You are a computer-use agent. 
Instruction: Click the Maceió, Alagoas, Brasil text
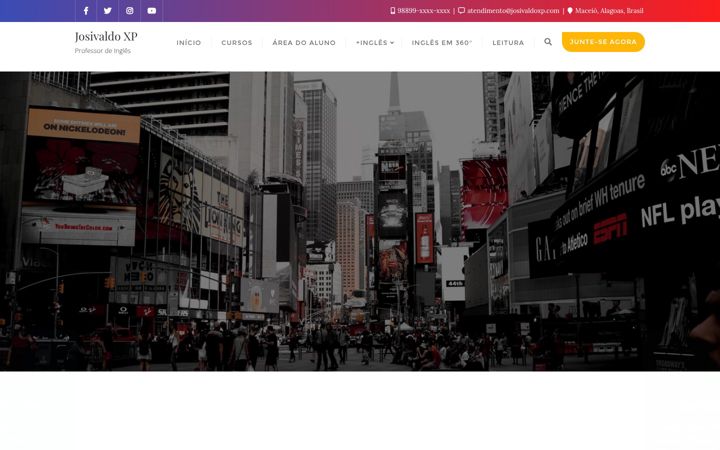tap(609, 11)
